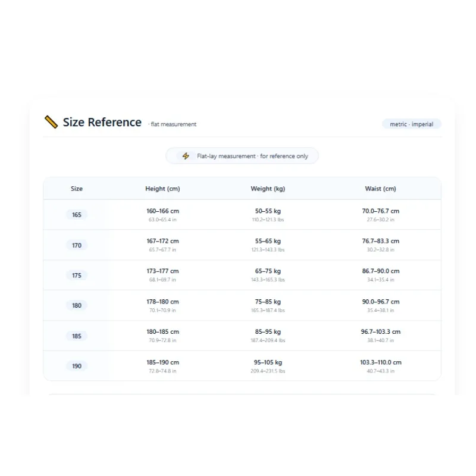
Task: Click the Size Reference heading
Action: (102, 122)
